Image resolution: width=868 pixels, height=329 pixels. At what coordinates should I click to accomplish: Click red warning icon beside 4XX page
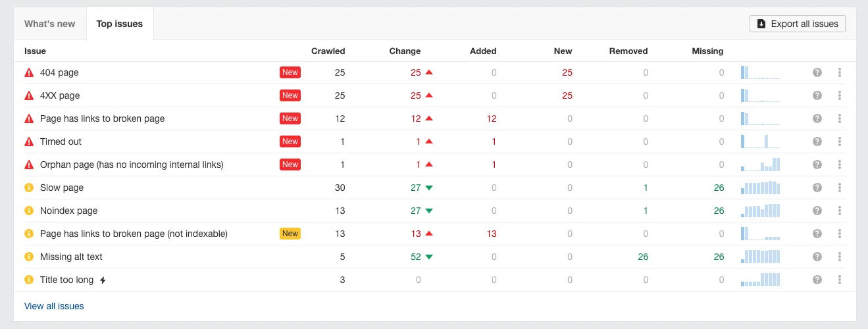pyautogui.click(x=29, y=95)
